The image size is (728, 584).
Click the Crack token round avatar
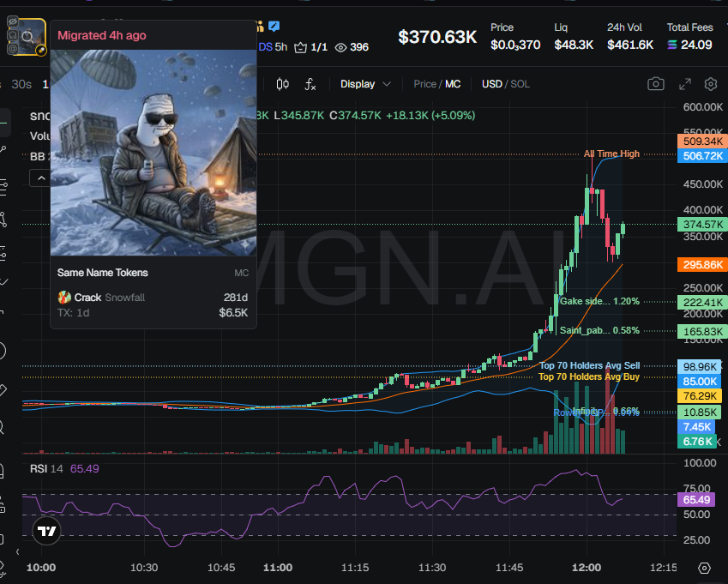pos(64,297)
